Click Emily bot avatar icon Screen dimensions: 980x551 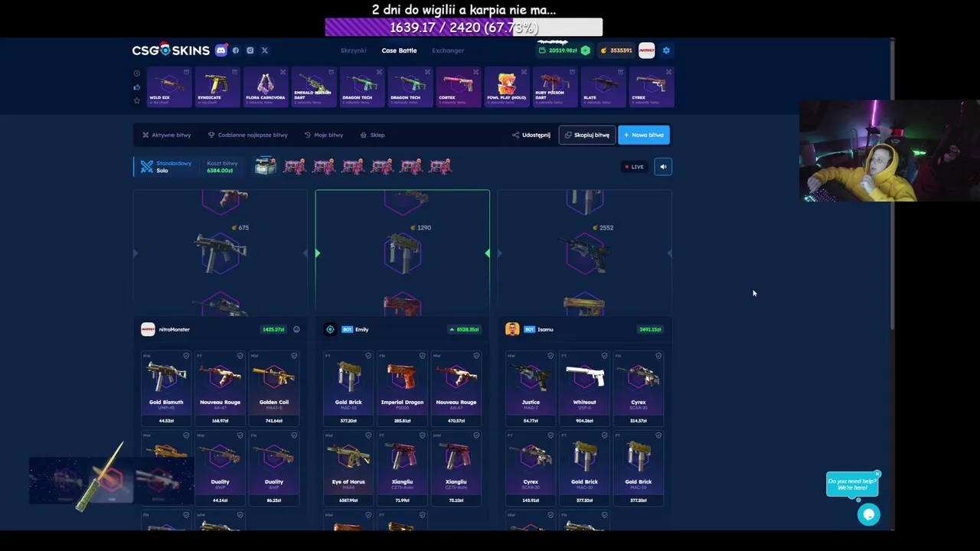click(330, 330)
